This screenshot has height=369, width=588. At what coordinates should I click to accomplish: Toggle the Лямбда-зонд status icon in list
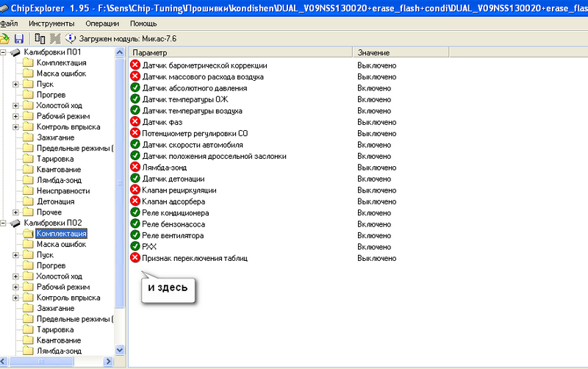[135, 168]
